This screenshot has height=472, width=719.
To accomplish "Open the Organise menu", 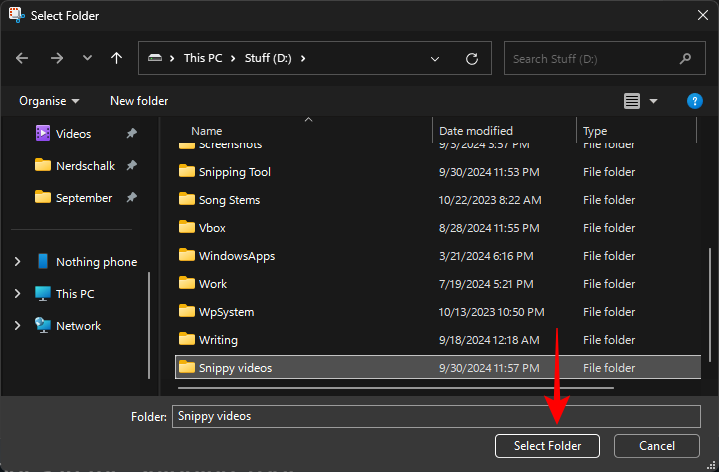I will 48,101.
